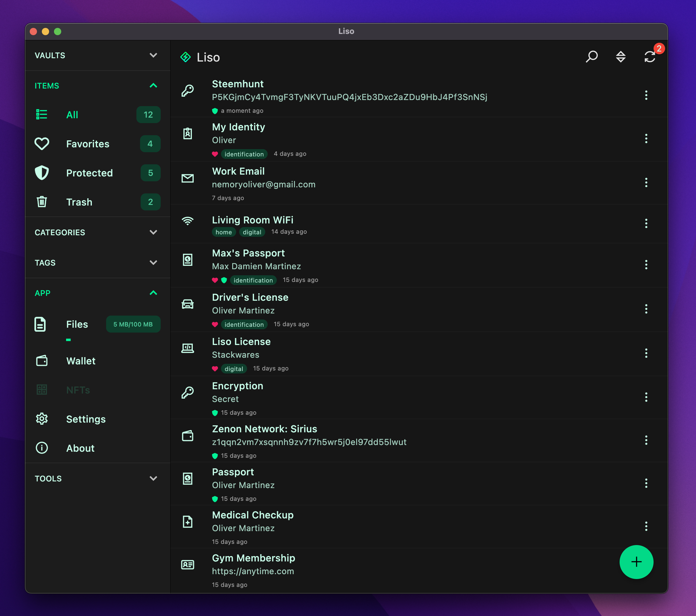Image resolution: width=696 pixels, height=616 pixels.
Task: Open the Medical Checkup three-dot menu
Action: 646,527
